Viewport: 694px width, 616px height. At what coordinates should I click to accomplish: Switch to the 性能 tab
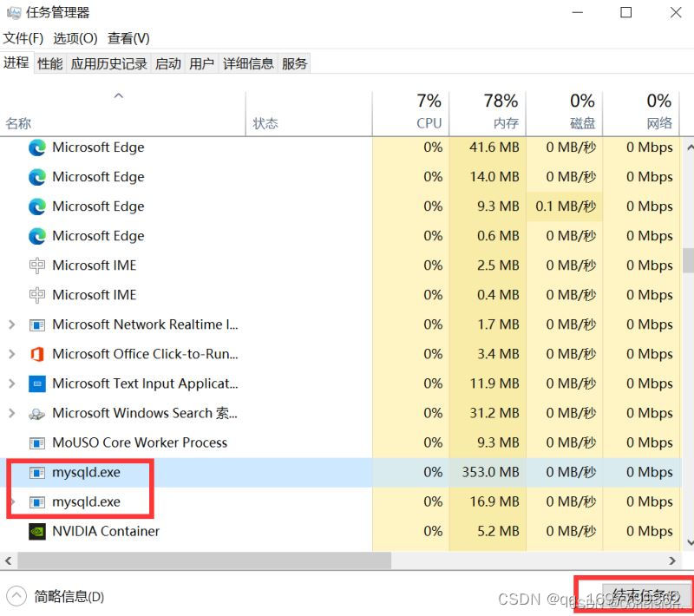point(49,63)
